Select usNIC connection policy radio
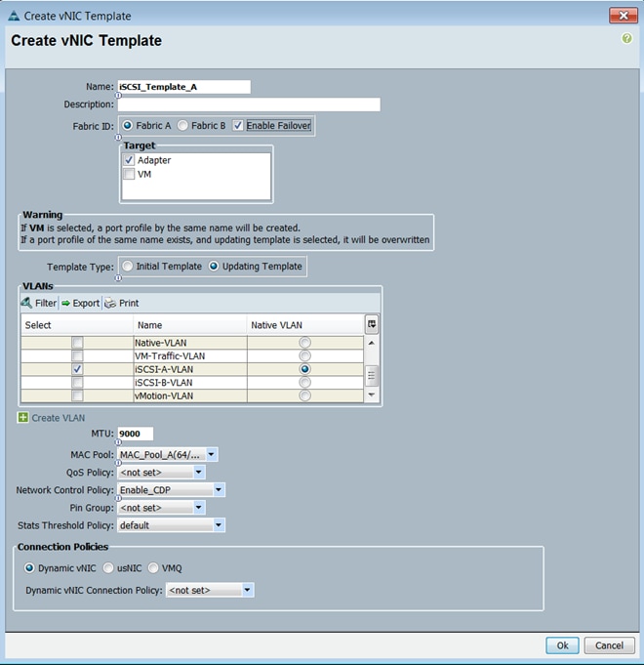This screenshot has height=665, width=644. click(108, 568)
